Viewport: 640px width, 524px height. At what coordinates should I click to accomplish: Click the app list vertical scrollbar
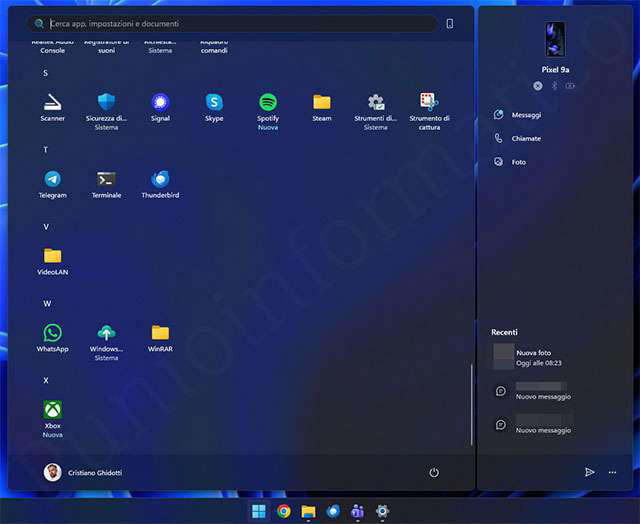tap(471, 404)
